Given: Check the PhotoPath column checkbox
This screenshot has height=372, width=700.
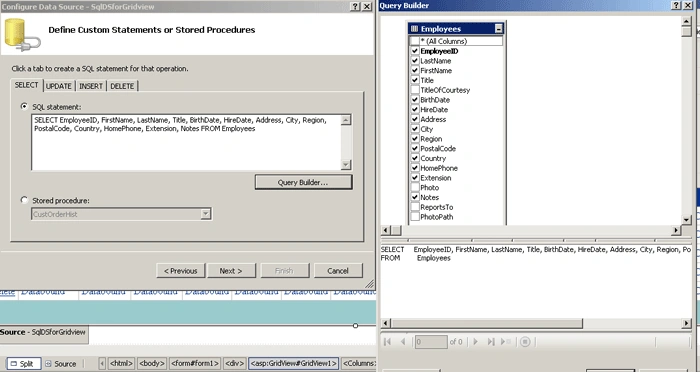Looking at the screenshot, I should (415, 217).
